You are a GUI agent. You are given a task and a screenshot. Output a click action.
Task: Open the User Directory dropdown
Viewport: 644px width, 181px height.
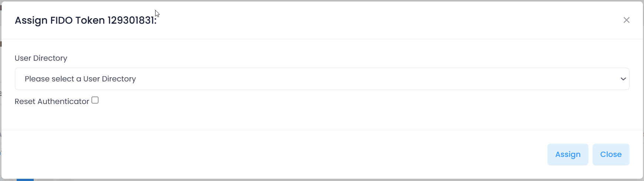(x=322, y=79)
